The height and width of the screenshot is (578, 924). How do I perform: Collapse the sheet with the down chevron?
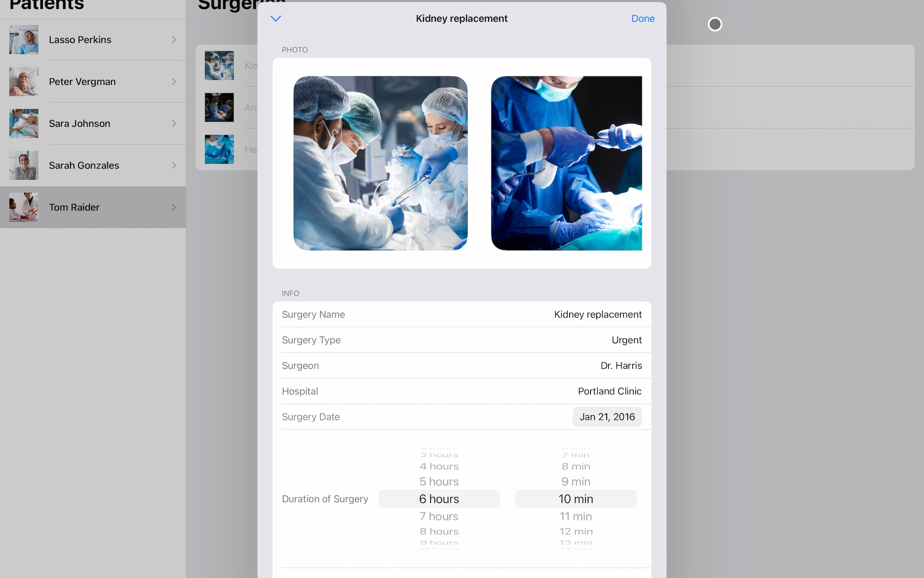coord(276,18)
